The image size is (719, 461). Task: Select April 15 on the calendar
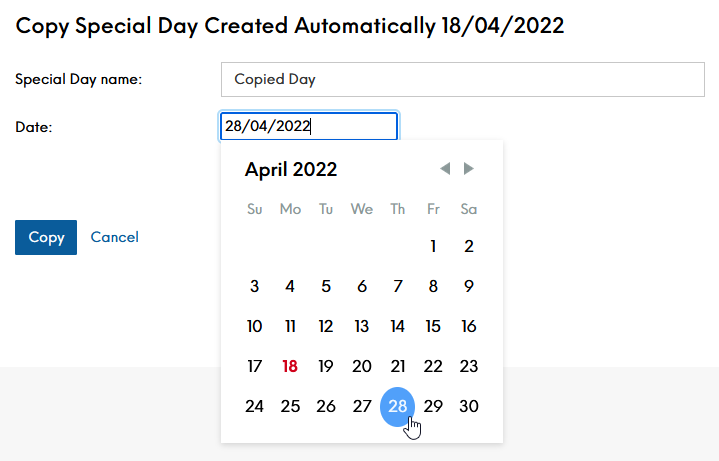433,327
